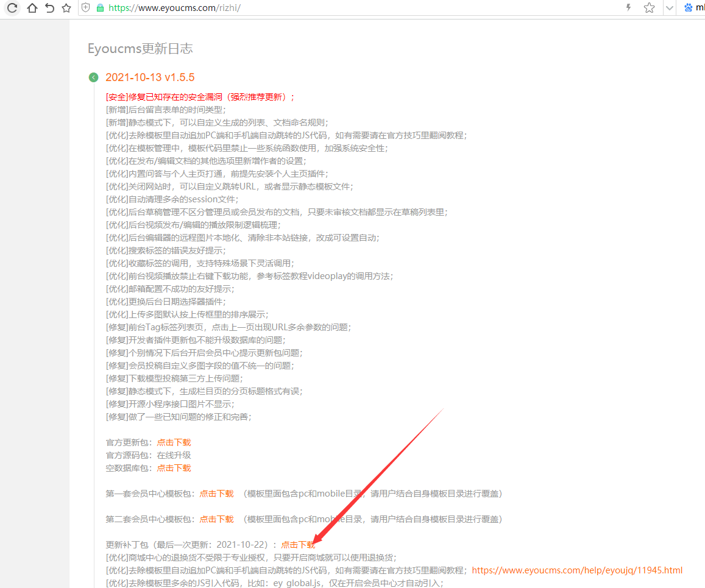The width and height of the screenshot is (705, 588).
Task: Download the 第二套会员中心模板包
Action: 216,519
